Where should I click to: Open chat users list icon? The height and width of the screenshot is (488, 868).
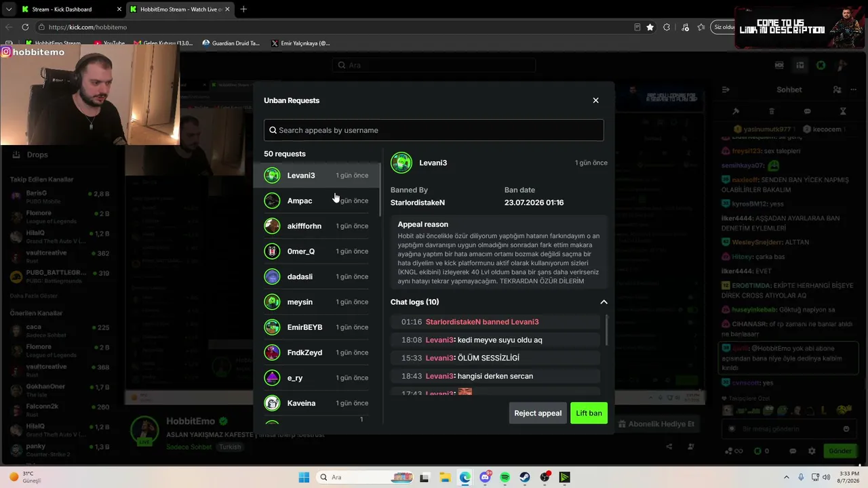pyautogui.click(x=837, y=89)
